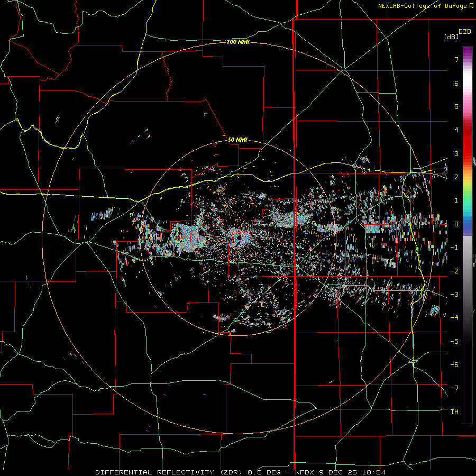The image size is (476, 476).
Task: Click the -4 value on color scale
Action: click(x=454, y=318)
